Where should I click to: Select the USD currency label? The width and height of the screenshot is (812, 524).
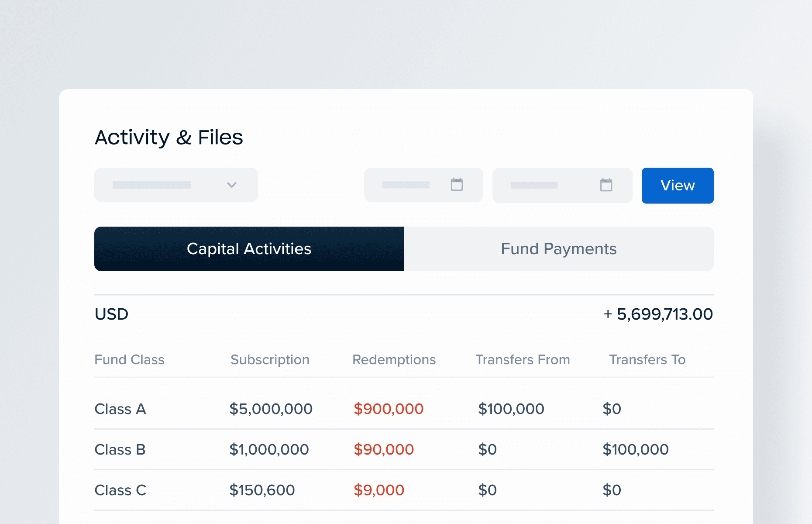point(111,314)
